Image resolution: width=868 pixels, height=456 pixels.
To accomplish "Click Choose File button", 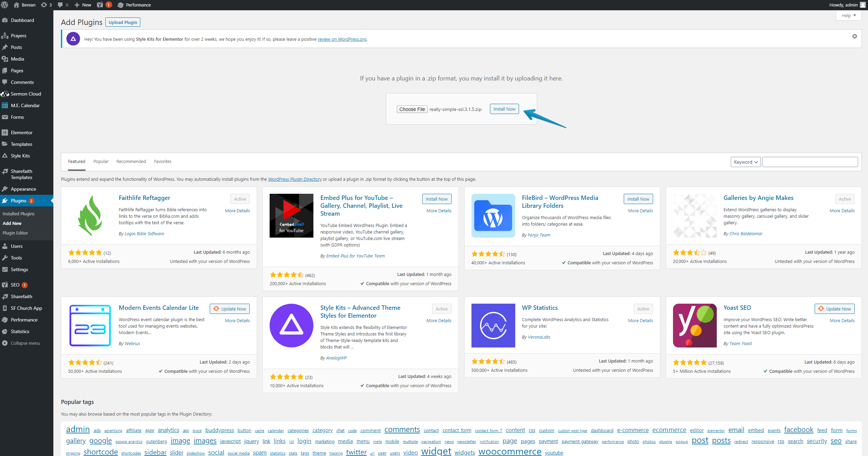I will coord(412,109).
